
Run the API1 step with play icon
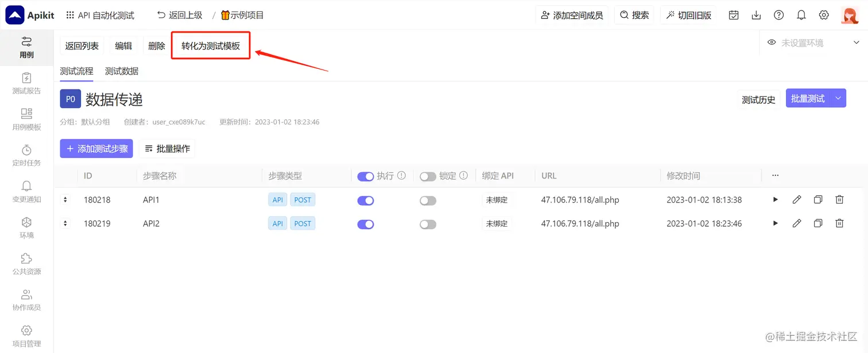pyautogui.click(x=776, y=200)
